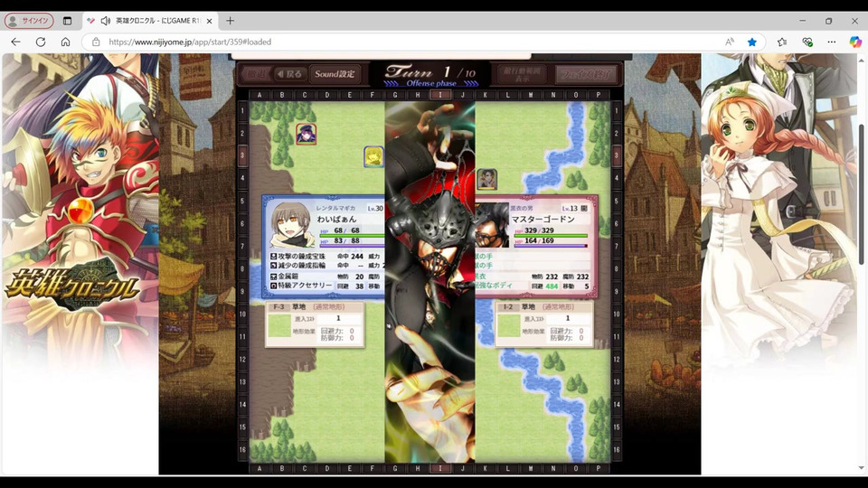View site information via the lock icon
The height and width of the screenshot is (488, 868).
(96, 42)
